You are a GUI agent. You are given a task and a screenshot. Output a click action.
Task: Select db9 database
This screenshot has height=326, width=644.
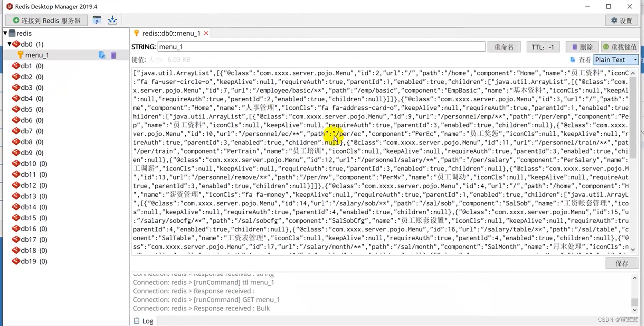(x=32, y=152)
